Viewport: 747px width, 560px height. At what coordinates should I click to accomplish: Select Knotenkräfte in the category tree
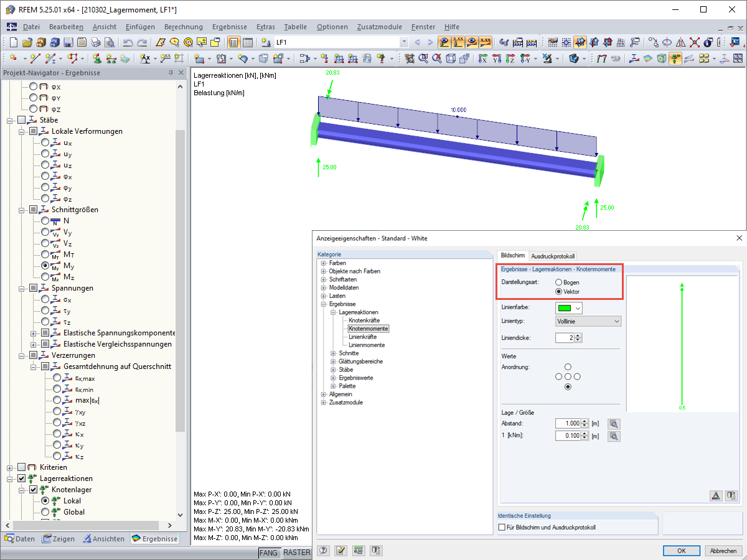point(364,320)
